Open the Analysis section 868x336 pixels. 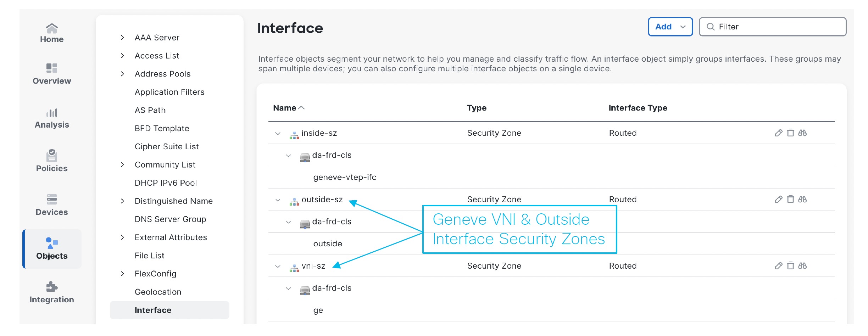(x=52, y=118)
